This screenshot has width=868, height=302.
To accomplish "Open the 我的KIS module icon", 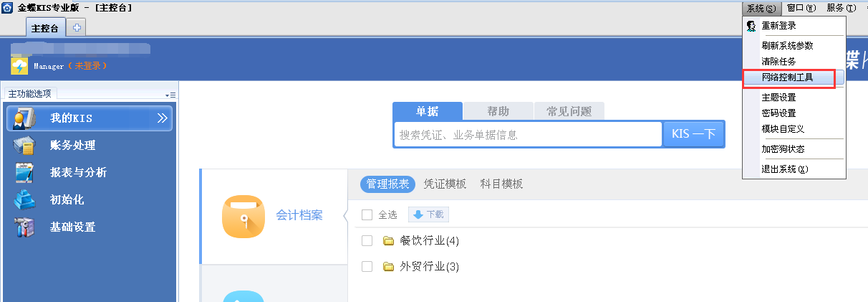I will [24, 118].
